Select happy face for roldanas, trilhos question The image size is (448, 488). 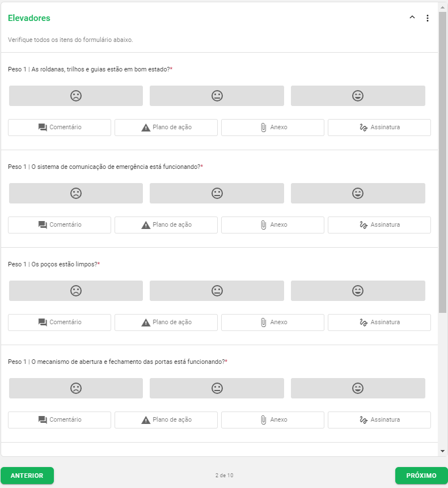tap(358, 96)
